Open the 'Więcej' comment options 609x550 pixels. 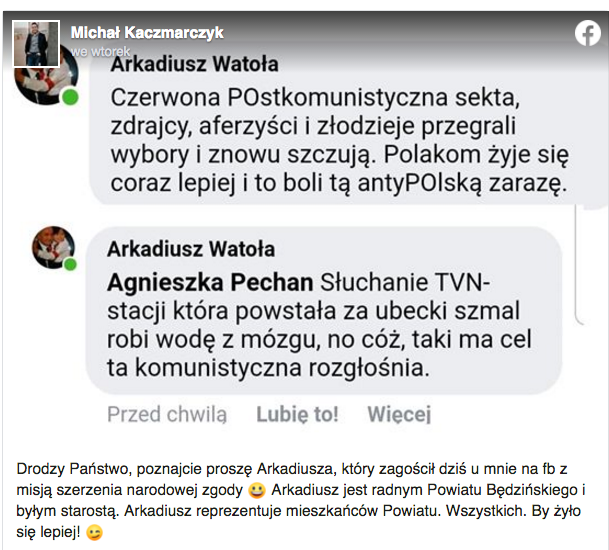[x=399, y=414]
